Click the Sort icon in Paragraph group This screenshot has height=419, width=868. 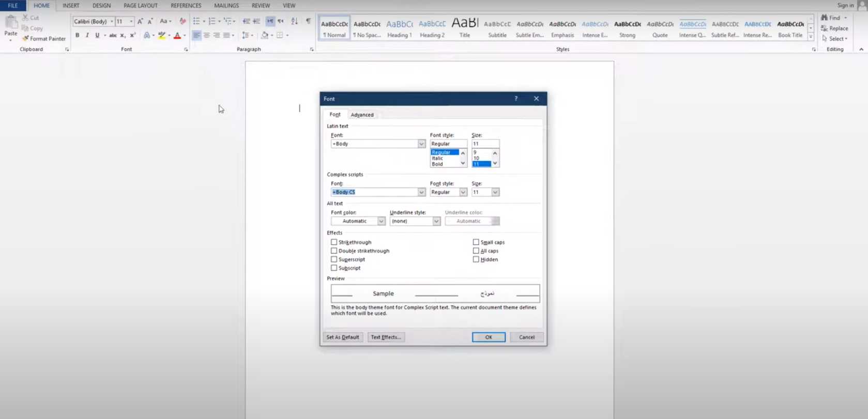[x=294, y=21]
